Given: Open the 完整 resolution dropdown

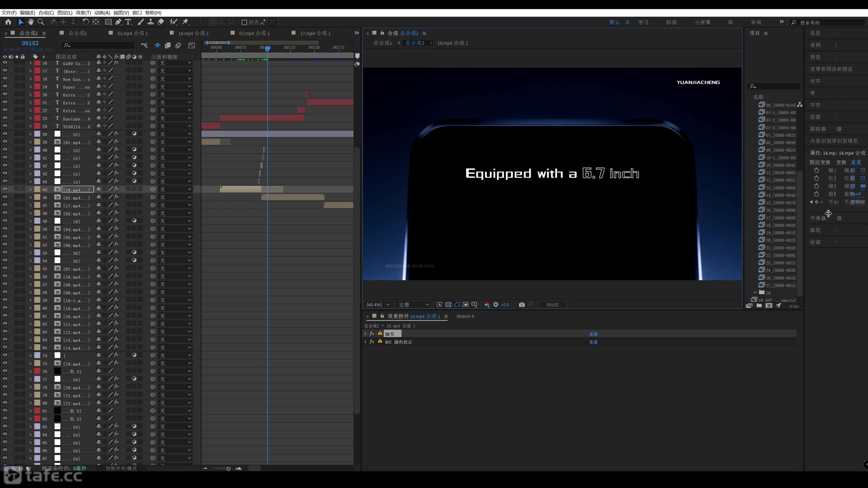Looking at the screenshot, I should pos(413,305).
